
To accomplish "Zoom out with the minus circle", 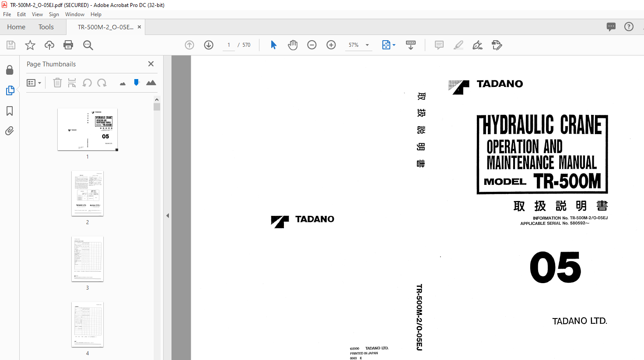I will click(312, 45).
